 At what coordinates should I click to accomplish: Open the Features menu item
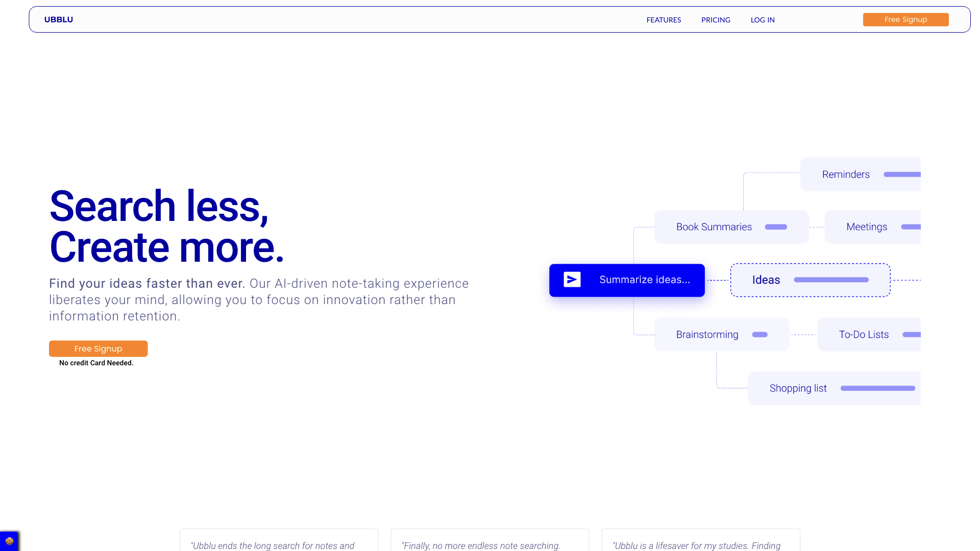[x=664, y=19]
